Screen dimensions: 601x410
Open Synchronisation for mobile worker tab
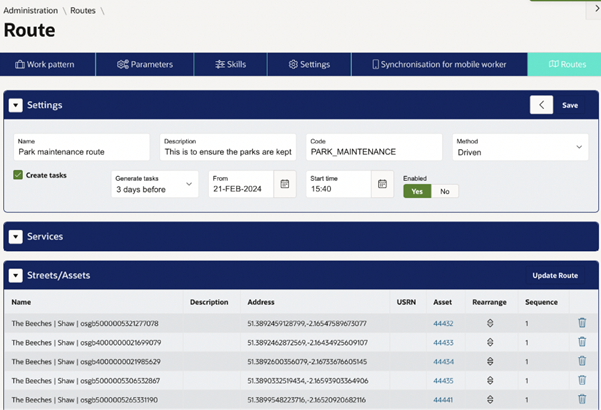(439, 64)
